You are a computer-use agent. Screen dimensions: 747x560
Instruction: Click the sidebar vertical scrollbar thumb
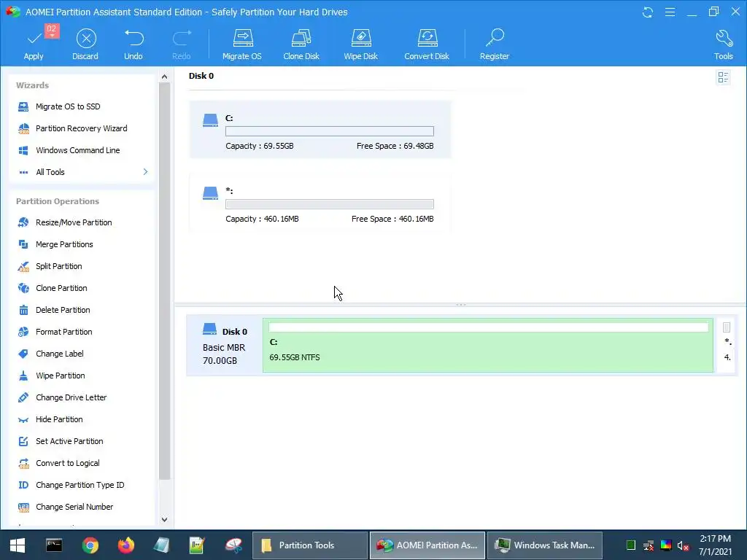(164, 281)
